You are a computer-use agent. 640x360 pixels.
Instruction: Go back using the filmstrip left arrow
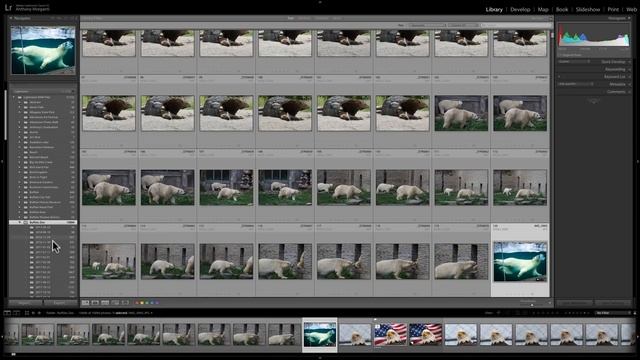point(33,313)
